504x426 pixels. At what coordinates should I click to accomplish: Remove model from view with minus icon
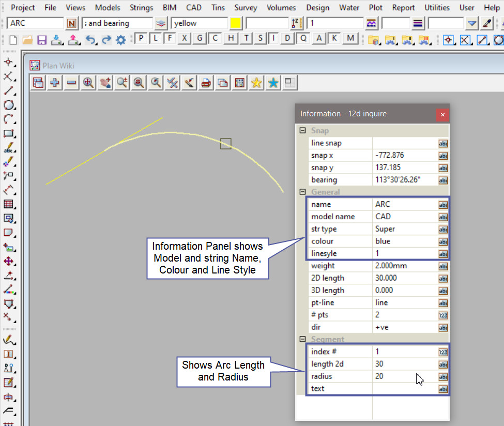point(71,82)
